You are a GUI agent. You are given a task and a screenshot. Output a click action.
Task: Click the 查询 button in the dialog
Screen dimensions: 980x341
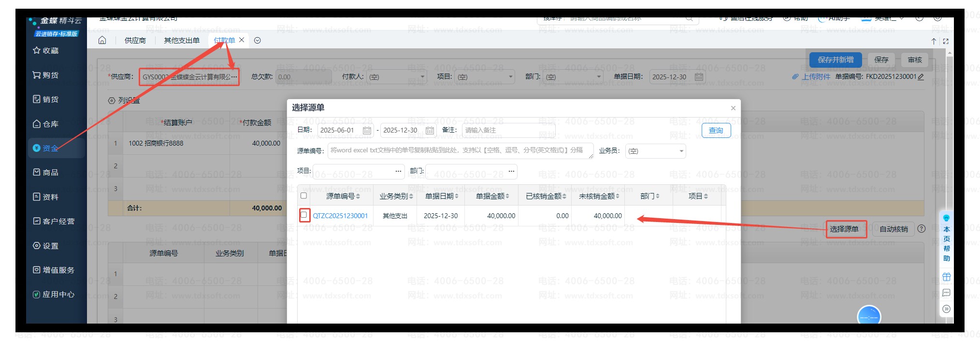click(716, 131)
